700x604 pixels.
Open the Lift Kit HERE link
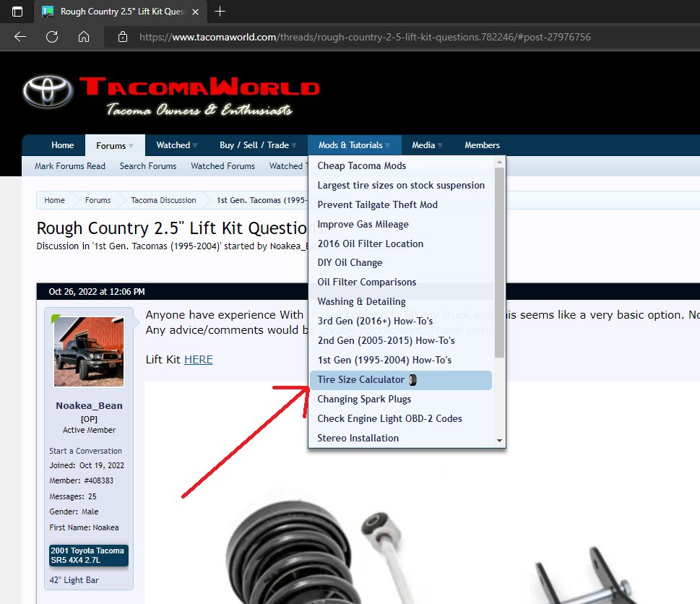pyautogui.click(x=199, y=360)
